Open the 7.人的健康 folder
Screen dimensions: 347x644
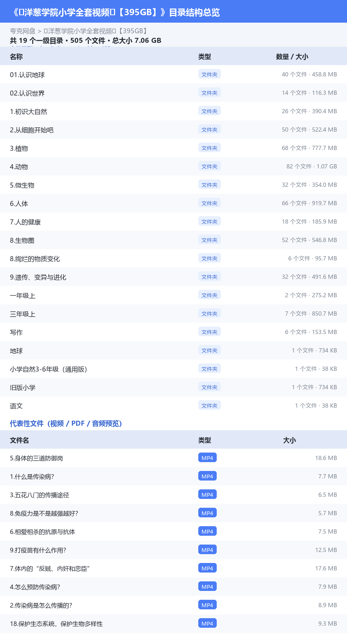(x=25, y=222)
